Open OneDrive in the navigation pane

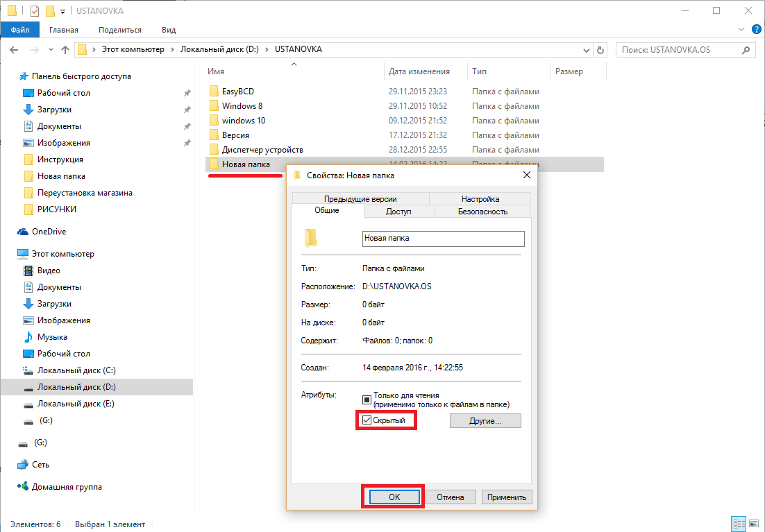49,232
